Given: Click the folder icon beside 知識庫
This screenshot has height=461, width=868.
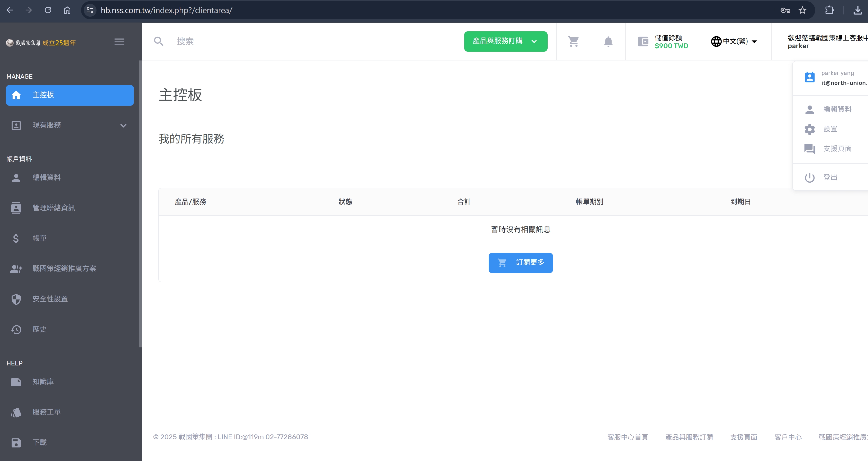Looking at the screenshot, I should 16,382.
